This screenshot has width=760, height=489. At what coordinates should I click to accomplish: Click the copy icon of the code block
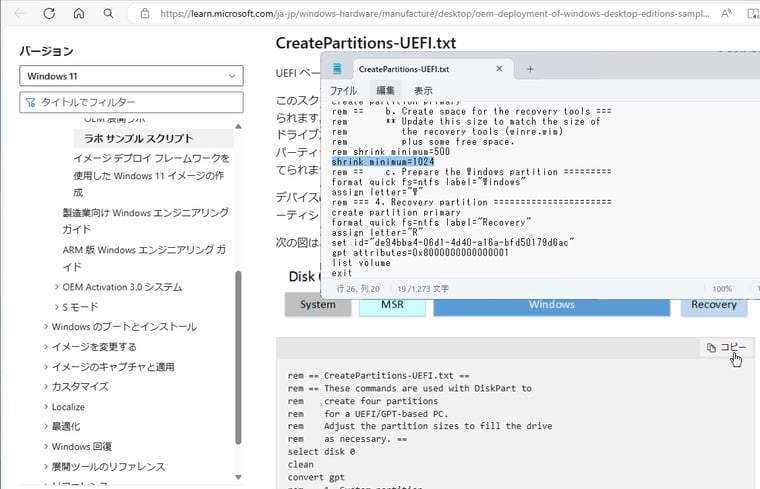pos(711,347)
